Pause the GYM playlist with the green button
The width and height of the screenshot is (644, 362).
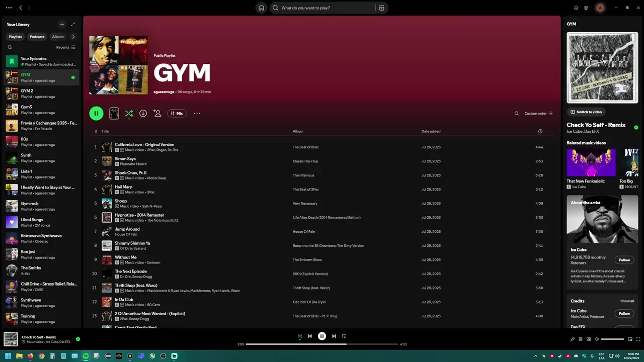pyautogui.click(x=96, y=114)
